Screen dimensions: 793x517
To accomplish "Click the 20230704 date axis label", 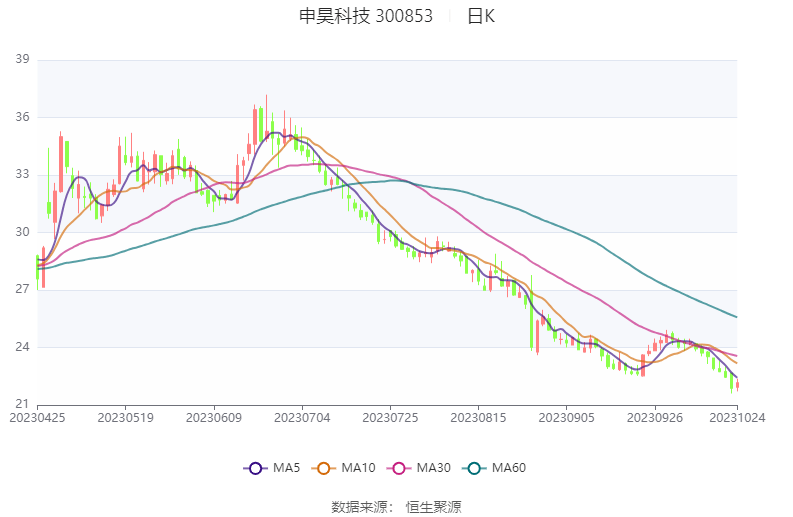I will coord(301,418).
